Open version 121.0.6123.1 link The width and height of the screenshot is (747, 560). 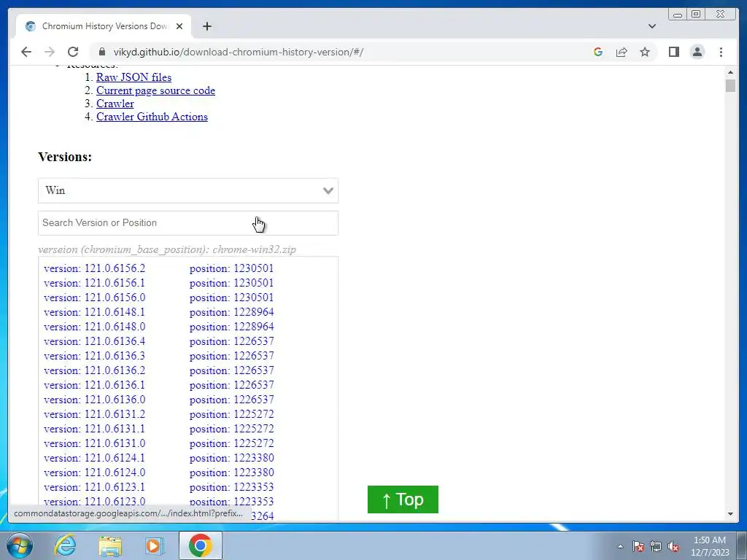pyautogui.click(x=94, y=487)
